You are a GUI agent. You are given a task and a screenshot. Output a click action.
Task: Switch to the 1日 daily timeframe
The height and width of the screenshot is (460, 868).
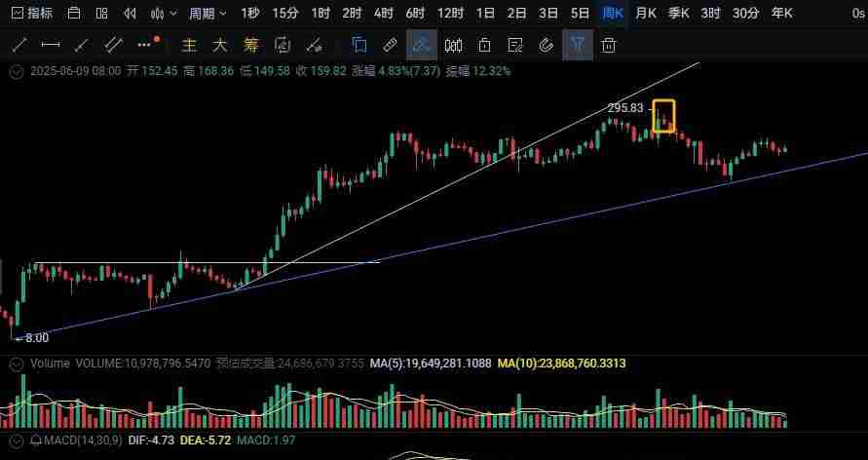pos(485,14)
